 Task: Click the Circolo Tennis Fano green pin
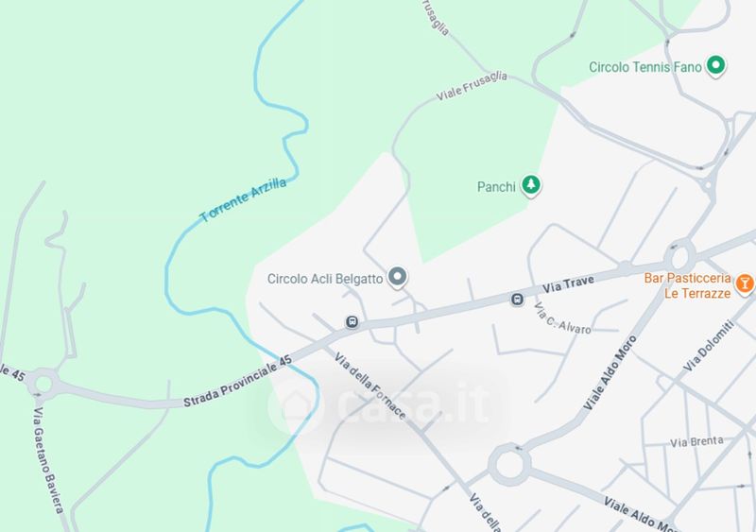[x=715, y=65]
